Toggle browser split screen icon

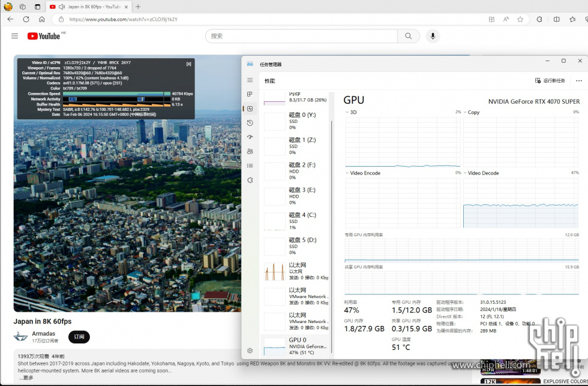point(557,20)
